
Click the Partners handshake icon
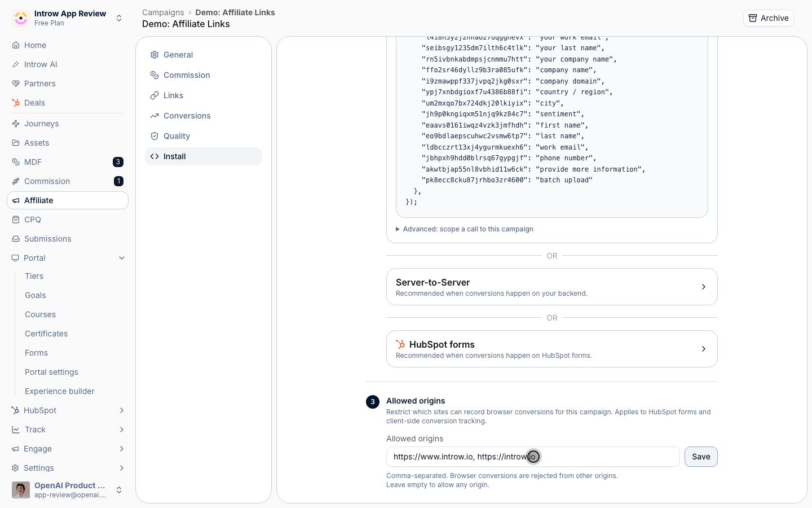pyautogui.click(x=16, y=84)
